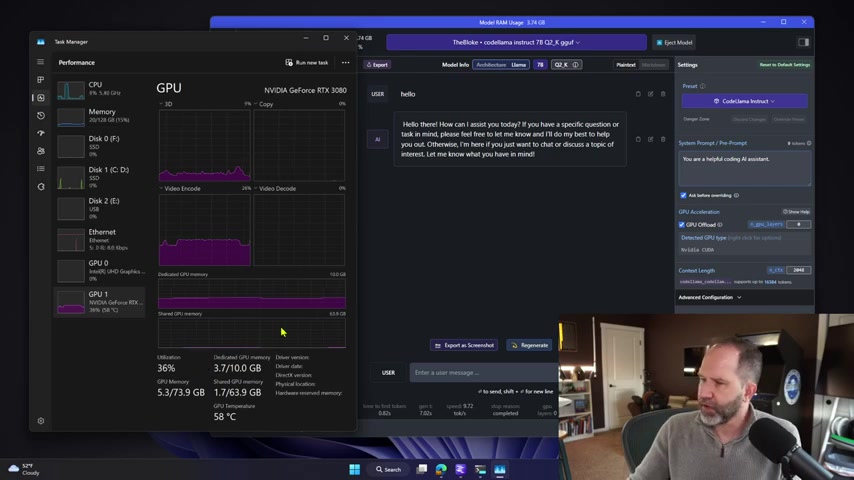854x480 pixels.
Task: Open the TheBloke codellama model selector dropdown
Action: [516, 42]
